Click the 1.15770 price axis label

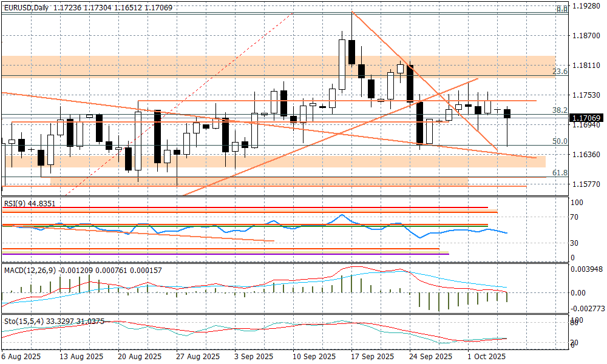[586, 184]
